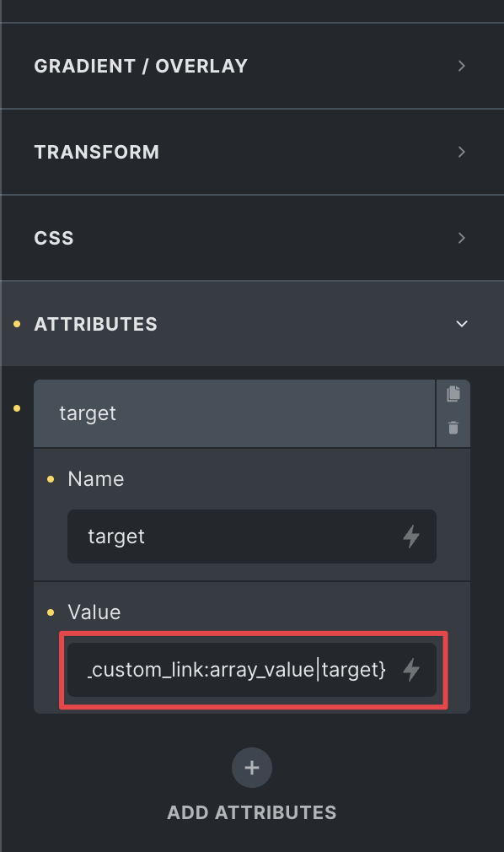This screenshot has width=504, height=852.
Task: Focus the Name input containing target
Action: [233, 537]
